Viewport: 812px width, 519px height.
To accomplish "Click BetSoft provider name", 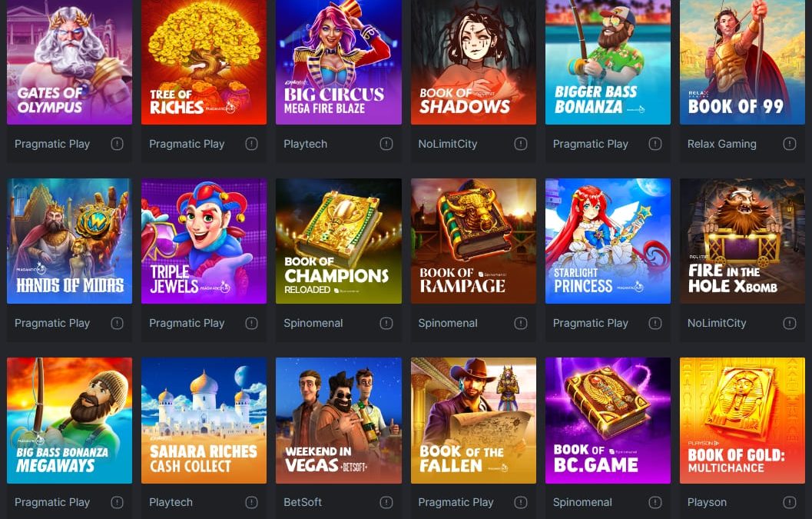I will click(x=303, y=502).
